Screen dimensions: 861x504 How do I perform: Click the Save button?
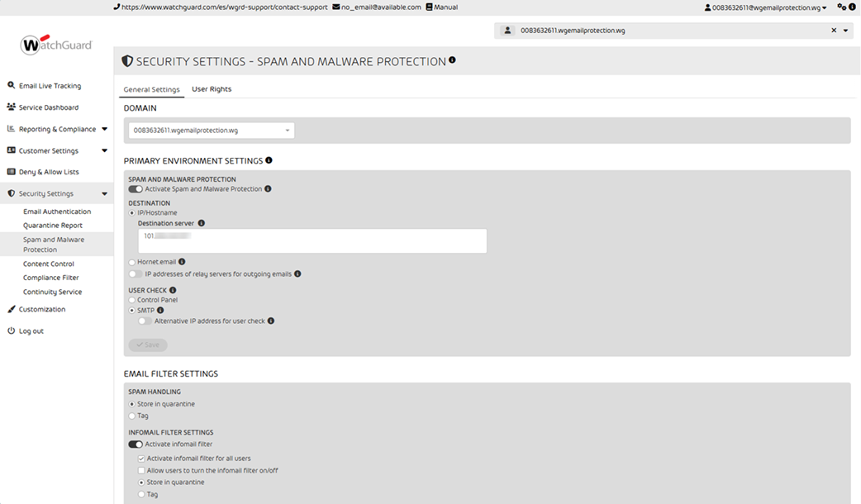[x=147, y=345]
